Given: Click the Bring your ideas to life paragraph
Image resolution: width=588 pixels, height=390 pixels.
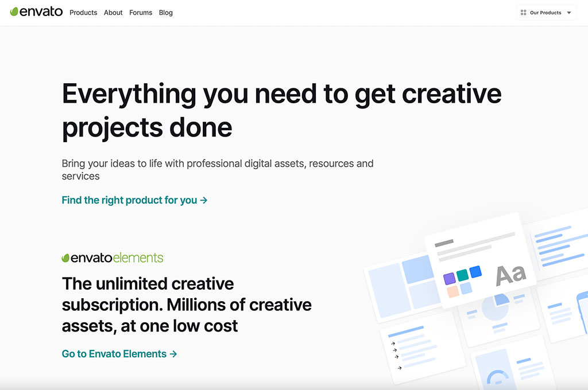Looking at the screenshot, I should (218, 170).
